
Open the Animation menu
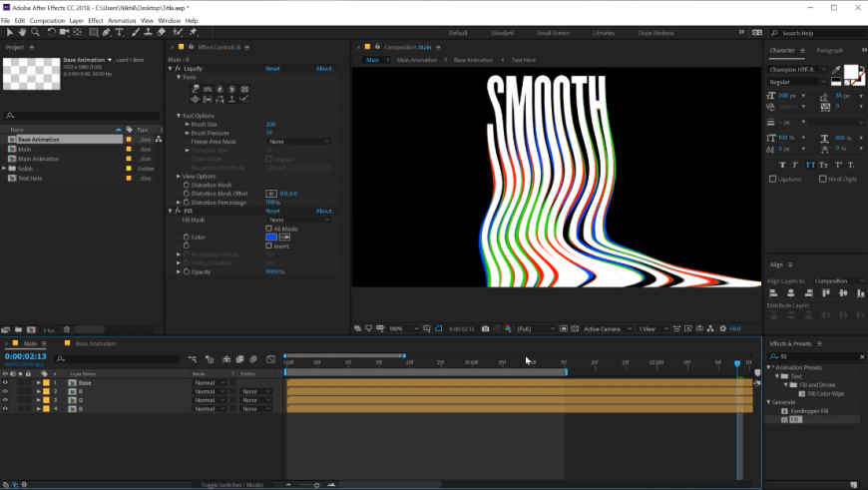point(122,21)
